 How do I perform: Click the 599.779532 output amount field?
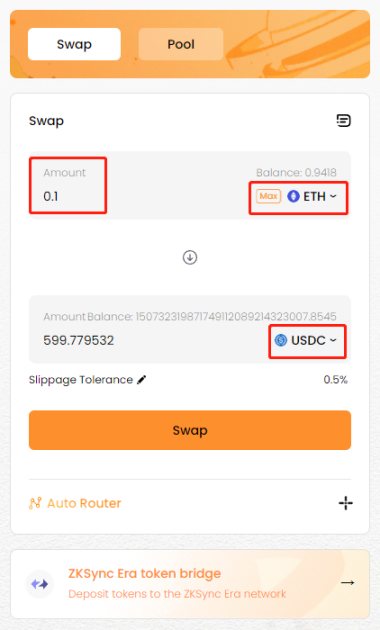click(79, 341)
